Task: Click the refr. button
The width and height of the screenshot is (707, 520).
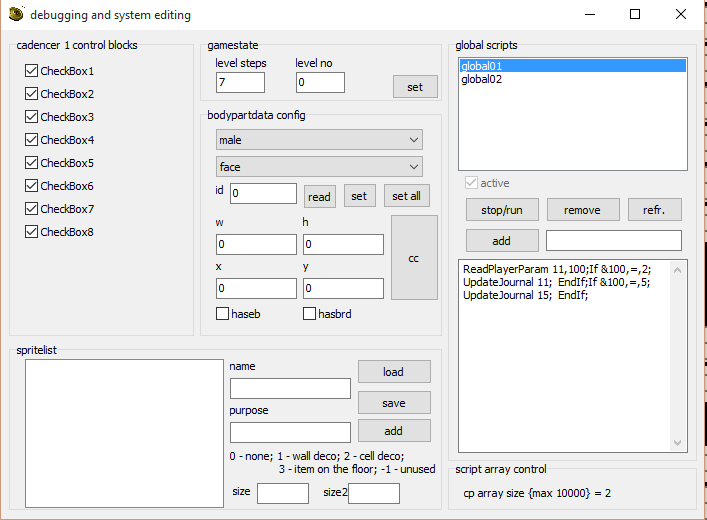Action: click(654, 210)
